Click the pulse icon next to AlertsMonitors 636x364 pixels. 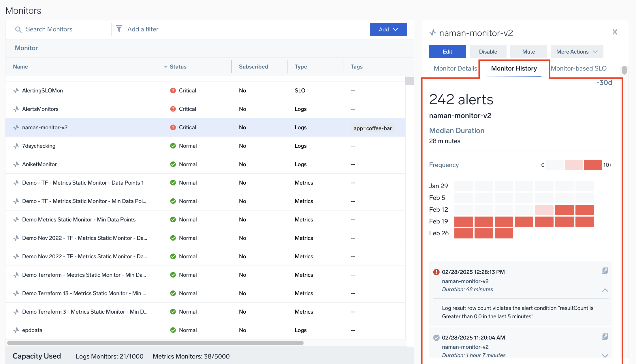(16, 109)
